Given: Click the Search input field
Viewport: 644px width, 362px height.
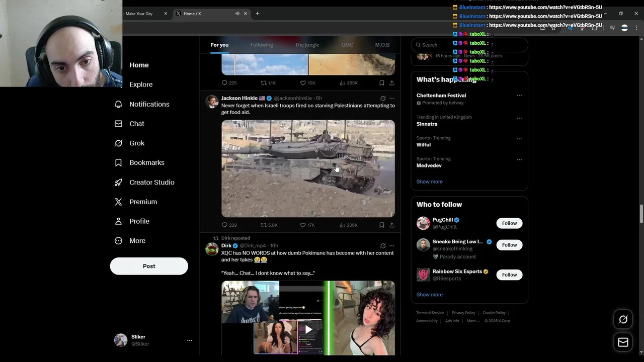Looking at the screenshot, I should tap(469, 45).
